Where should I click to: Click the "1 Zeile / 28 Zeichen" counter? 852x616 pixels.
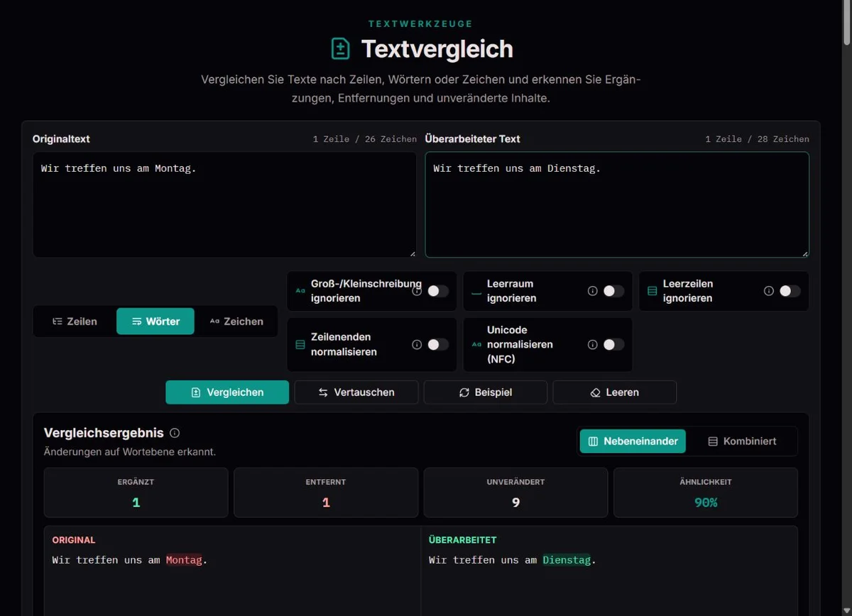758,139
